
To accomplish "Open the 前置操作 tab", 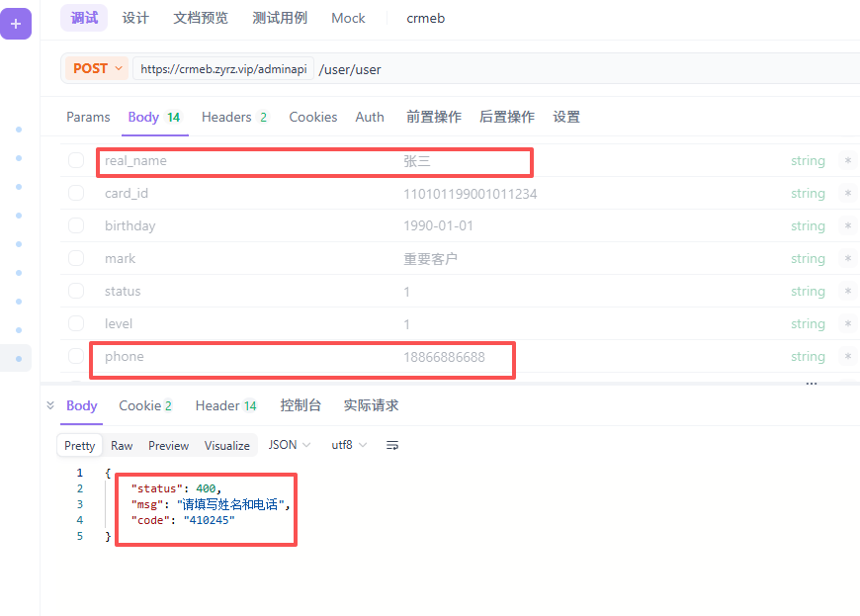I will click(434, 117).
